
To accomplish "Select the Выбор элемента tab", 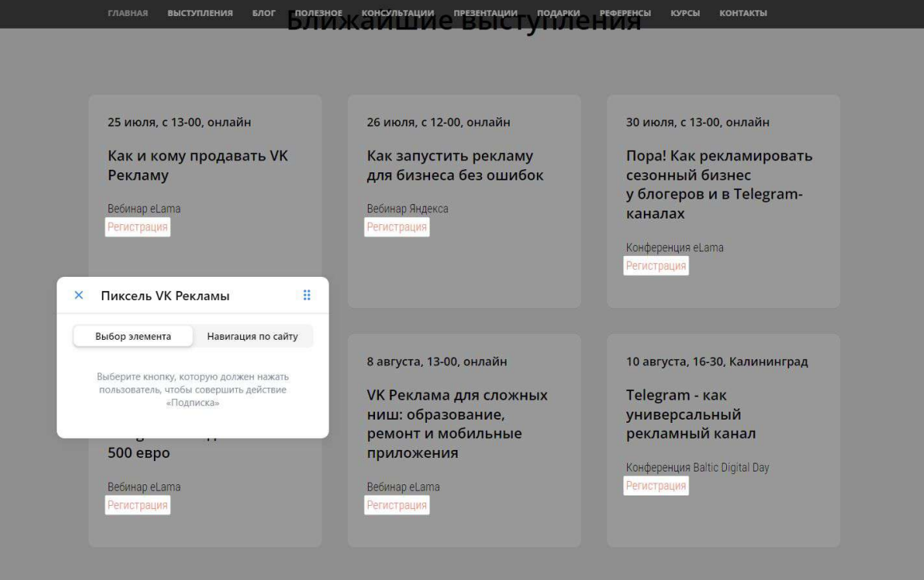I will point(133,337).
